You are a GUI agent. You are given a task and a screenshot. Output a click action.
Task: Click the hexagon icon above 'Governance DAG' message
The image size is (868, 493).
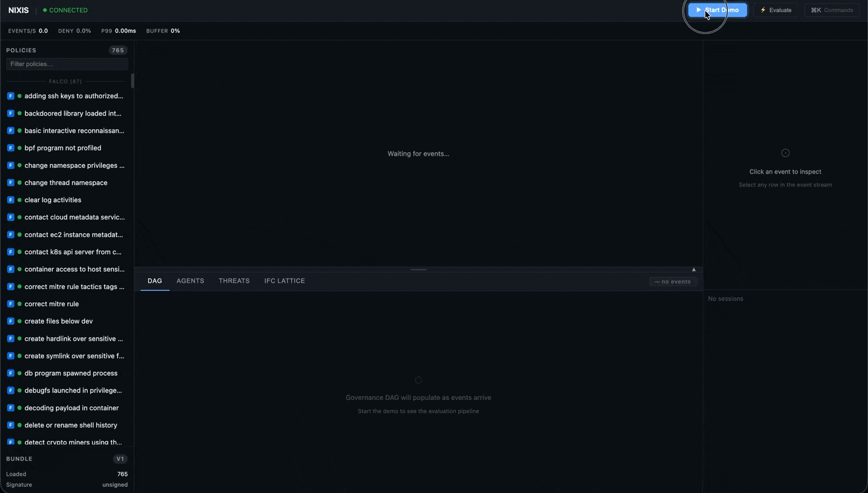tap(418, 380)
